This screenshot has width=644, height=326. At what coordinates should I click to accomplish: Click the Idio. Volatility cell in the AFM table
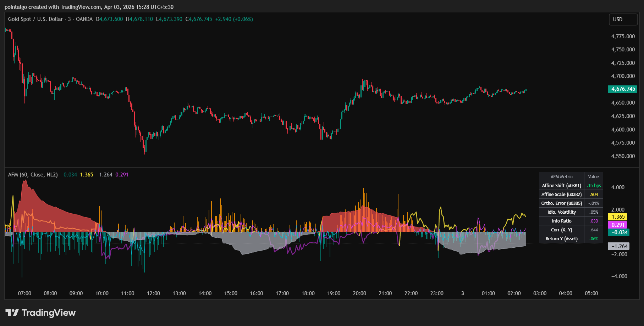[x=561, y=212]
